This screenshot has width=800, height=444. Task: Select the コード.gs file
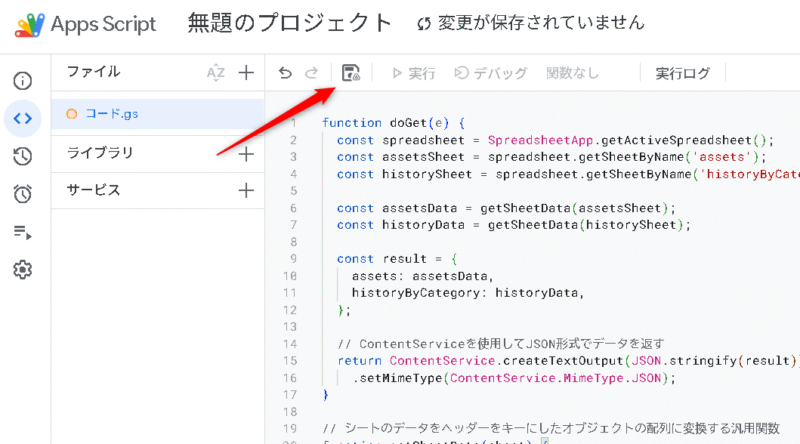(x=111, y=114)
